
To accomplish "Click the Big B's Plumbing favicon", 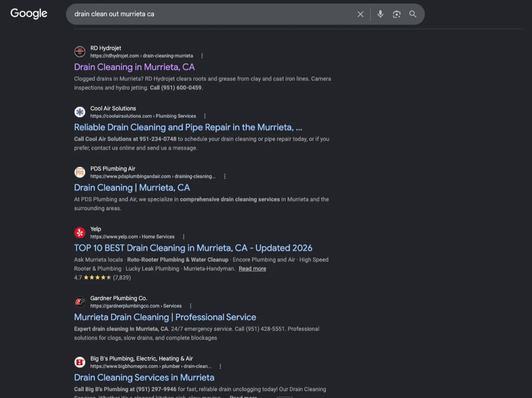I will (x=80, y=362).
